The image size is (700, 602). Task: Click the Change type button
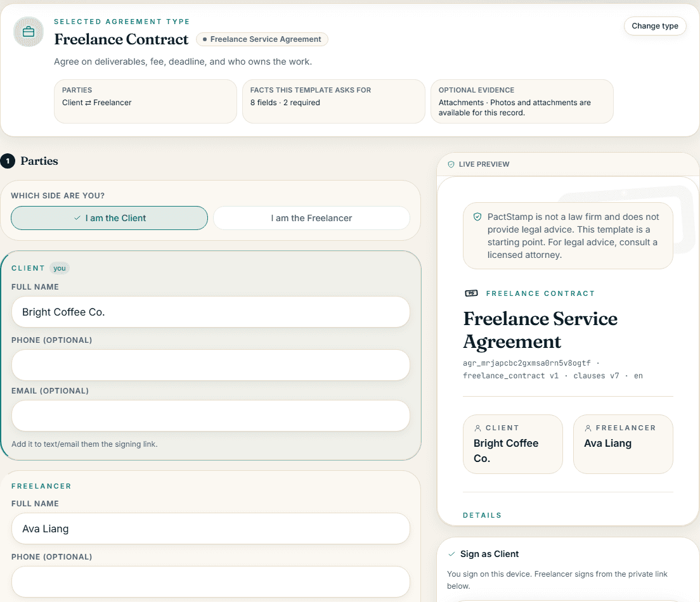[x=654, y=26]
